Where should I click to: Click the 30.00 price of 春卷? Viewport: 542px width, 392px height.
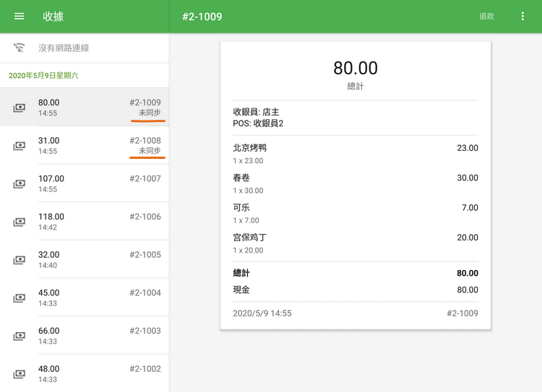pos(468,178)
